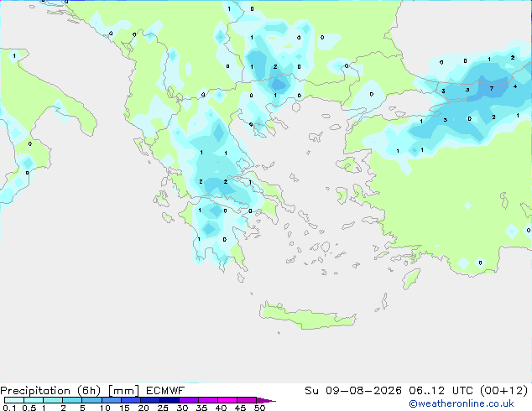Click the "06..12" hour range text
The width and height of the screenshot is (532, 411).
(x=426, y=391)
